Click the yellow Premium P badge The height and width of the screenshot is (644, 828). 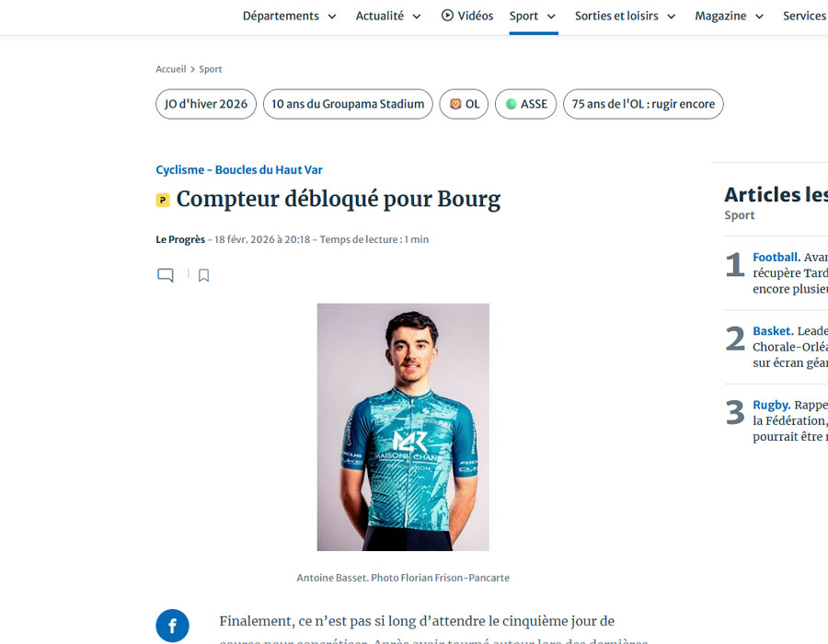click(165, 199)
